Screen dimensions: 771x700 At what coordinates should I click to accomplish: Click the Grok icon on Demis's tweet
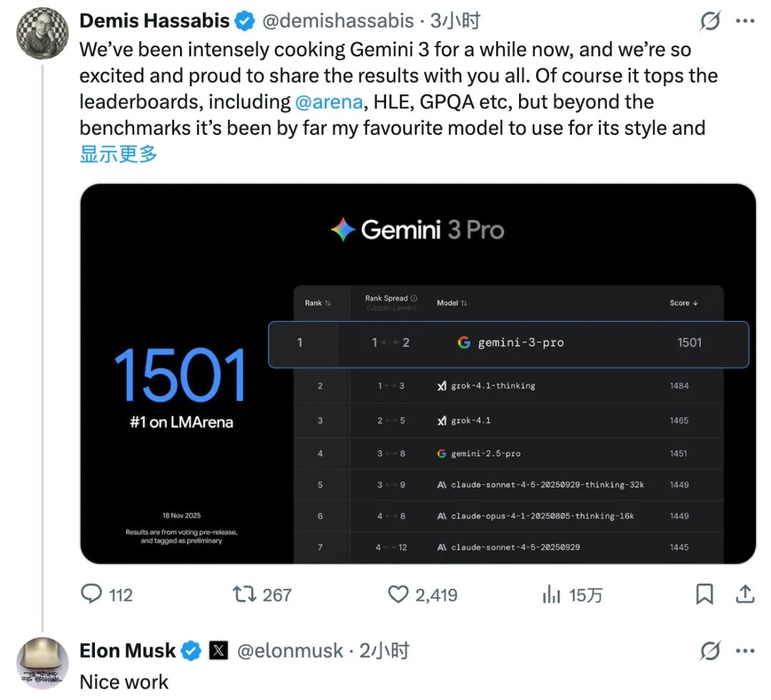point(710,21)
